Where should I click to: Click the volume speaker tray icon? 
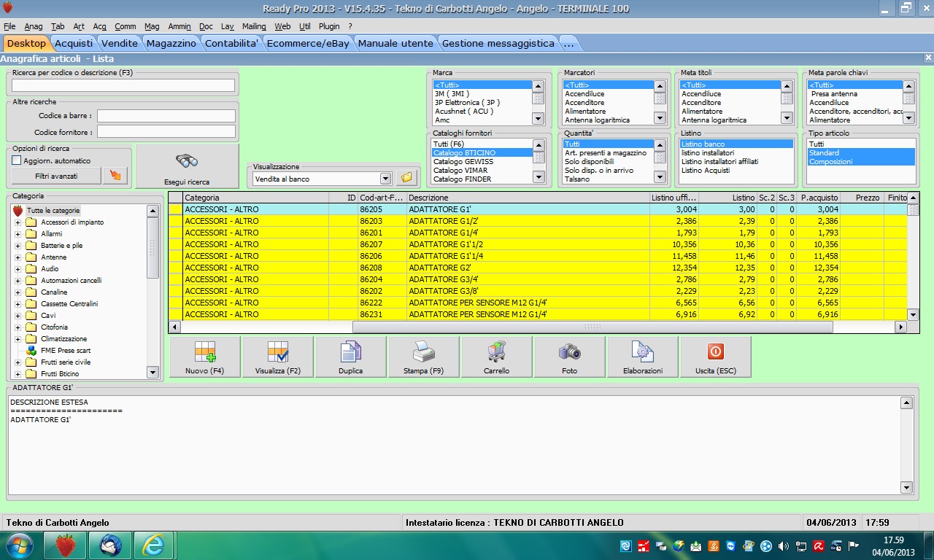(784, 545)
